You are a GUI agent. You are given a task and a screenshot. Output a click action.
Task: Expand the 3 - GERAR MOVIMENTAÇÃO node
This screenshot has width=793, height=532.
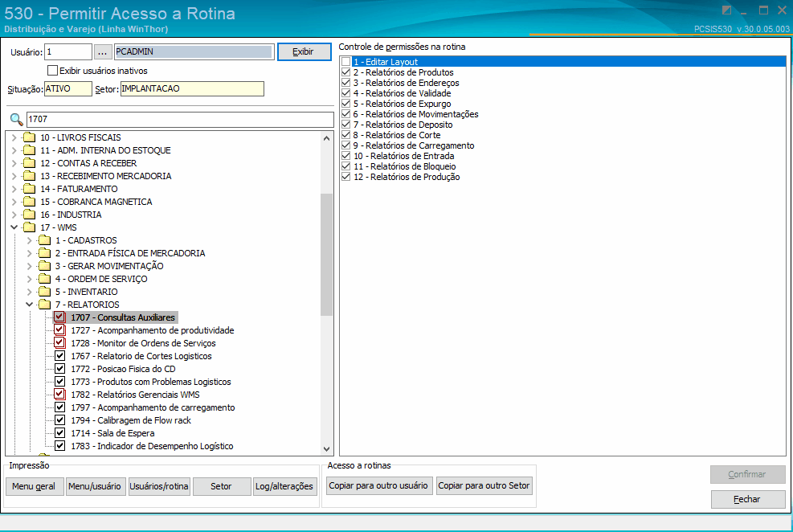pos(30,266)
